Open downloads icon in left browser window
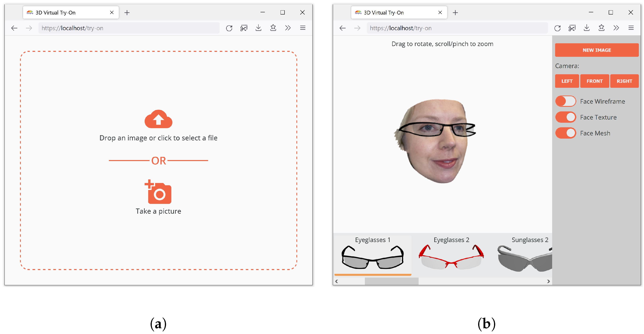This screenshot has width=644, height=334. 258,28
